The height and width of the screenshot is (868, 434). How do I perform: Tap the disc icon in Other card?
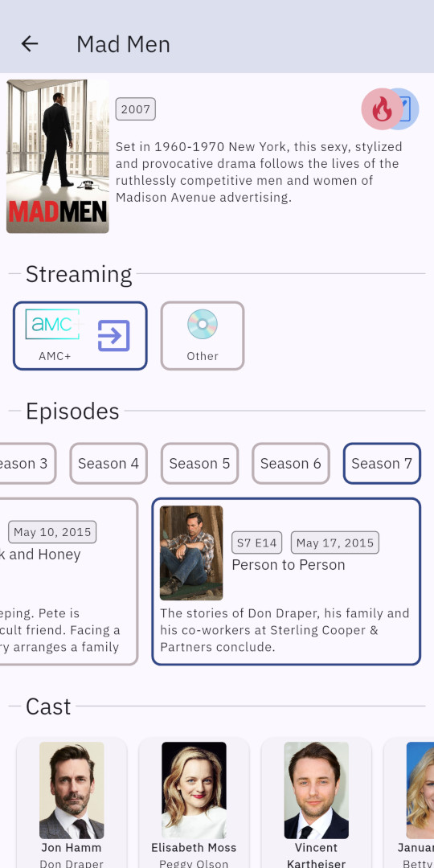[202, 324]
